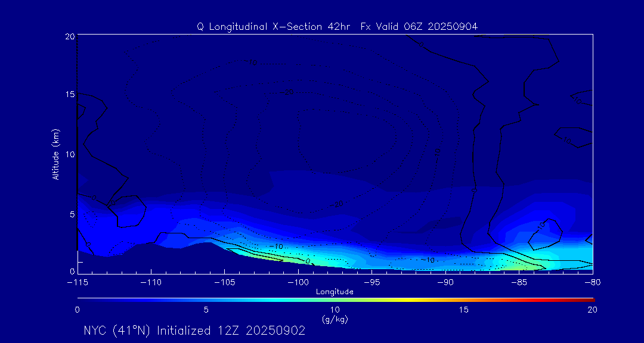Click the 15 km altitude tick label
The height and width of the screenshot is (343, 644).
tap(69, 95)
